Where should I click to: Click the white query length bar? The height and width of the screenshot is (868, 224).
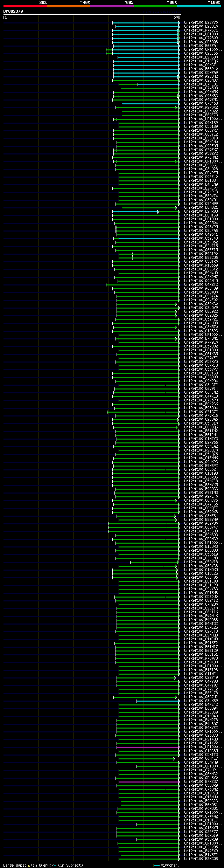click(92, 14)
